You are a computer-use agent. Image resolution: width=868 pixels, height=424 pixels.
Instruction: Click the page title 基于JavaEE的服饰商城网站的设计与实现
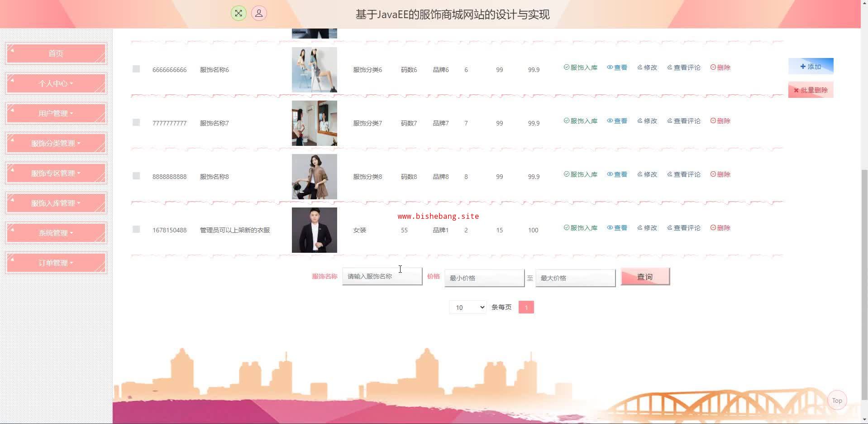point(453,14)
